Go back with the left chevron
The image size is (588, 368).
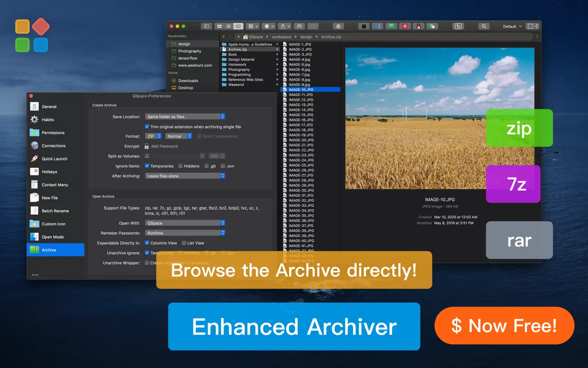click(224, 37)
